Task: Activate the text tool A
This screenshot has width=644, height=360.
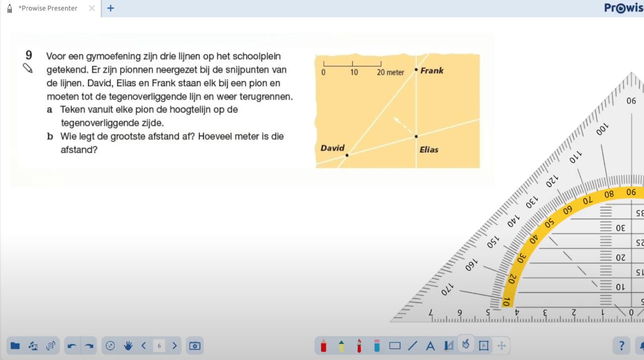Action: [x=430, y=345]
